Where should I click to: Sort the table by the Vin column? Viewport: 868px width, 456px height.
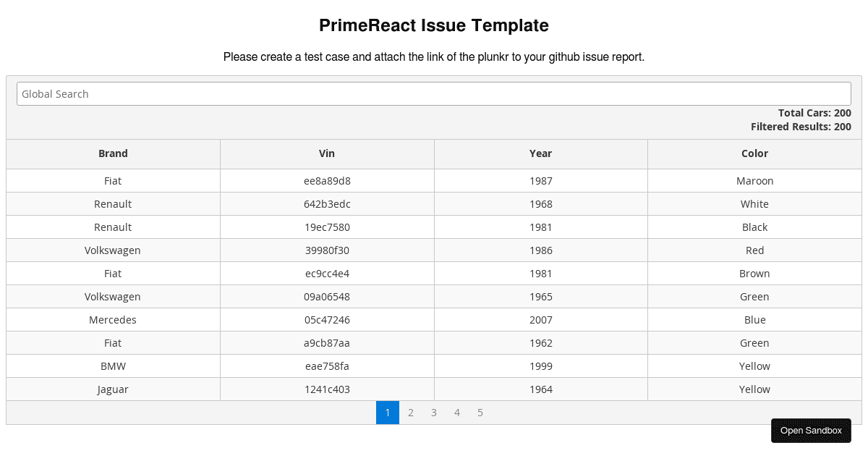[x=327, y=153]
